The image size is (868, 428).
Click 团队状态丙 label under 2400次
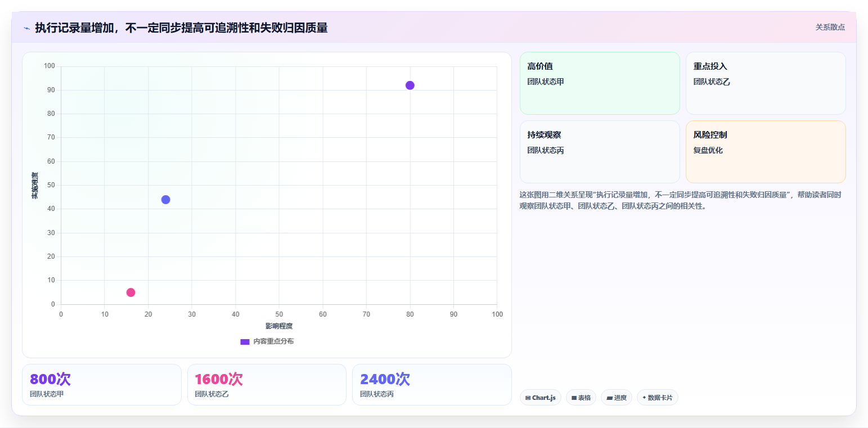coord(377,394)
